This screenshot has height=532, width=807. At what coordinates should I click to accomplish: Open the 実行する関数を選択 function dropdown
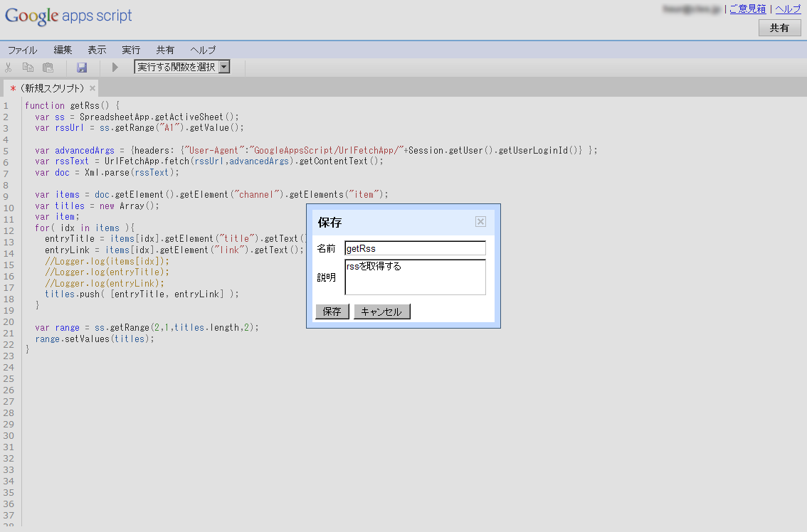(x=182, y=67)
